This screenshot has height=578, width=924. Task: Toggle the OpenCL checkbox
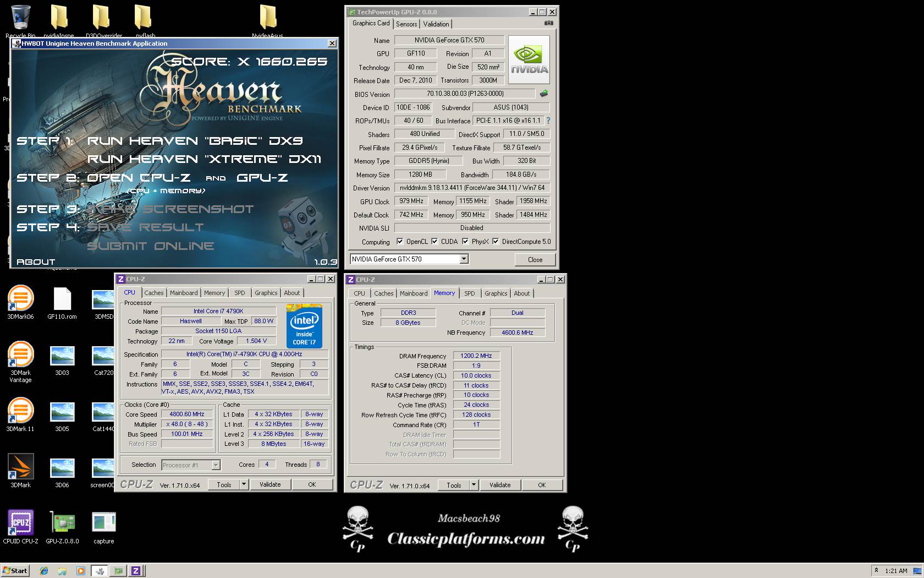[400, 241]
